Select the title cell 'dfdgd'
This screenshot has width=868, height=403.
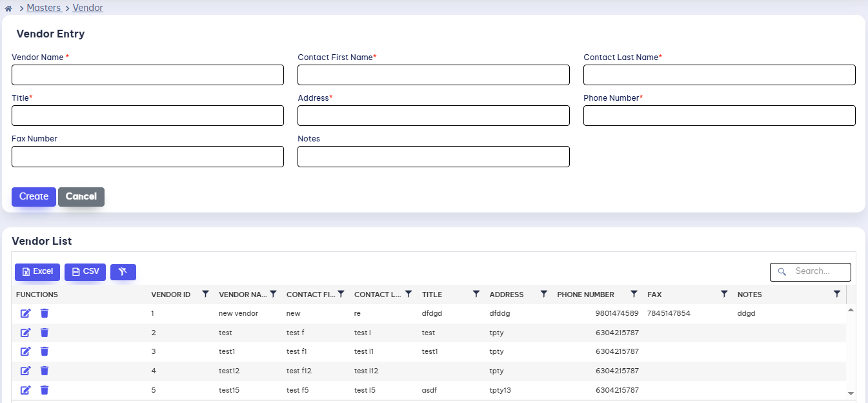pyautogui.click(x=432, y=313)
